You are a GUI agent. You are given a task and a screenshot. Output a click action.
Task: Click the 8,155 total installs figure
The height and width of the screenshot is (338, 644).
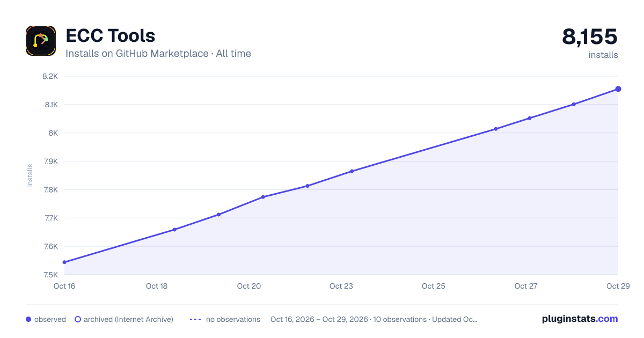tap(590, 36)
